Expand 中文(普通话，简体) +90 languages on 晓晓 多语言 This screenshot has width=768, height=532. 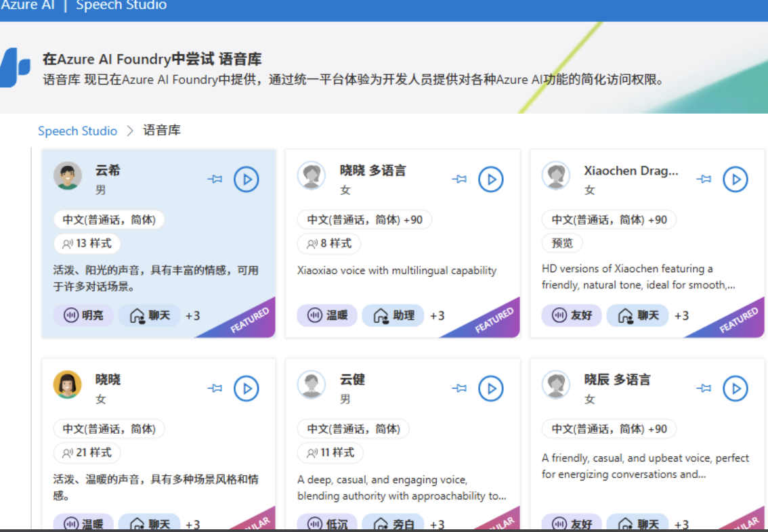pos(364,220)
